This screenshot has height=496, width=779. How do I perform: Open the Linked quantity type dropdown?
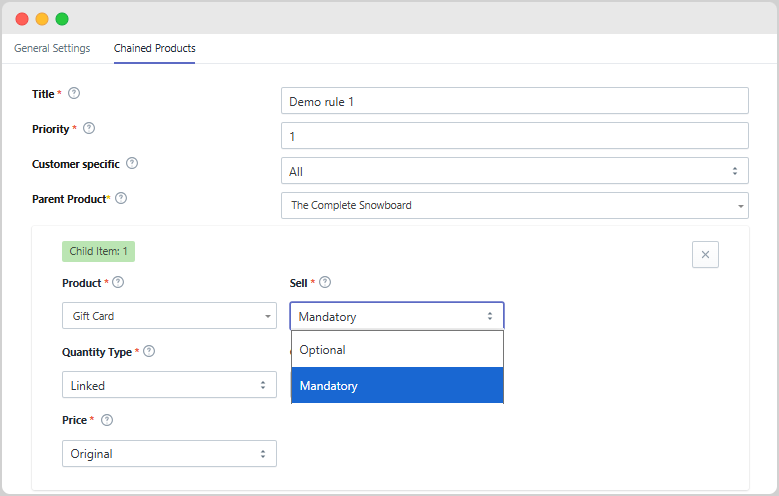tap(169, 385)
